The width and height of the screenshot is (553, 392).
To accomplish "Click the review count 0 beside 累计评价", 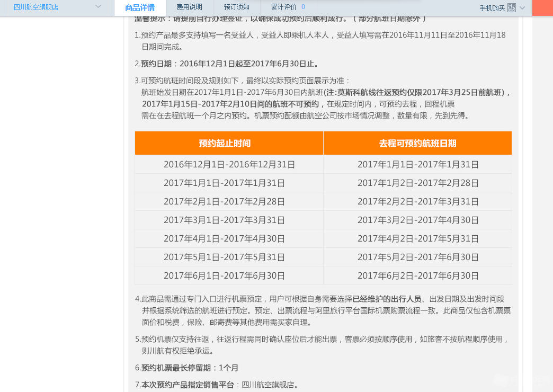I will click(x=303, y=7).
